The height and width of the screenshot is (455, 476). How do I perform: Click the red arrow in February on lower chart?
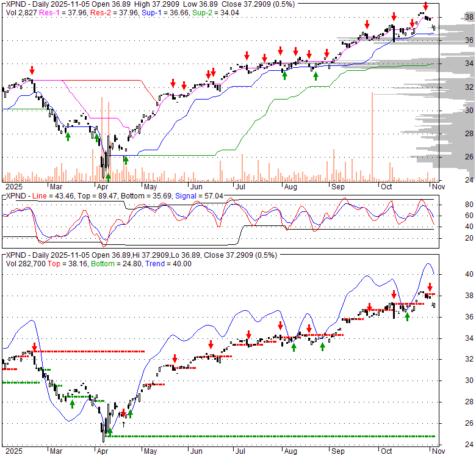(34, 348)
